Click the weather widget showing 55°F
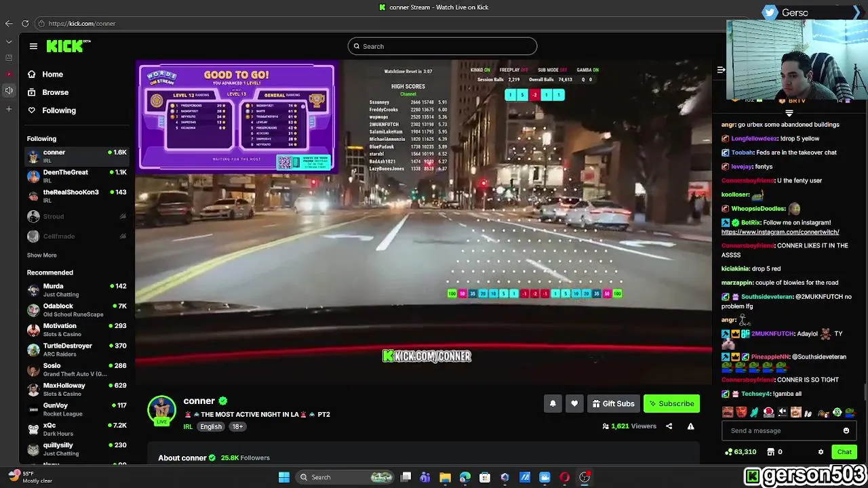The image size is (868, 488). coord(31,476)
